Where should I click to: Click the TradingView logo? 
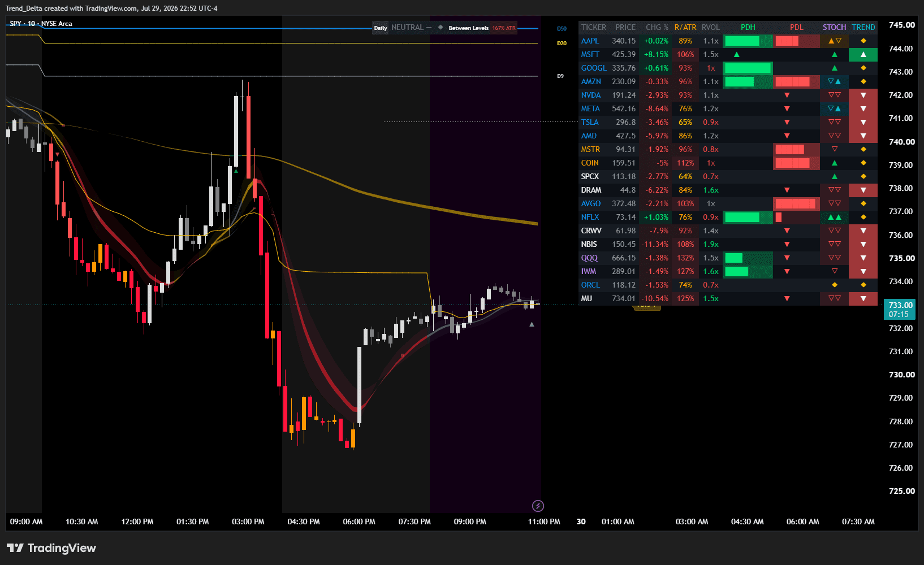(x=51, y=548)
